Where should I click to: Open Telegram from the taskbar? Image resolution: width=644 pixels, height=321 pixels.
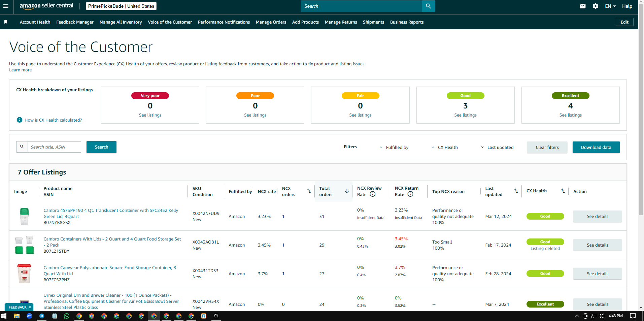click(x=42, y=316)
